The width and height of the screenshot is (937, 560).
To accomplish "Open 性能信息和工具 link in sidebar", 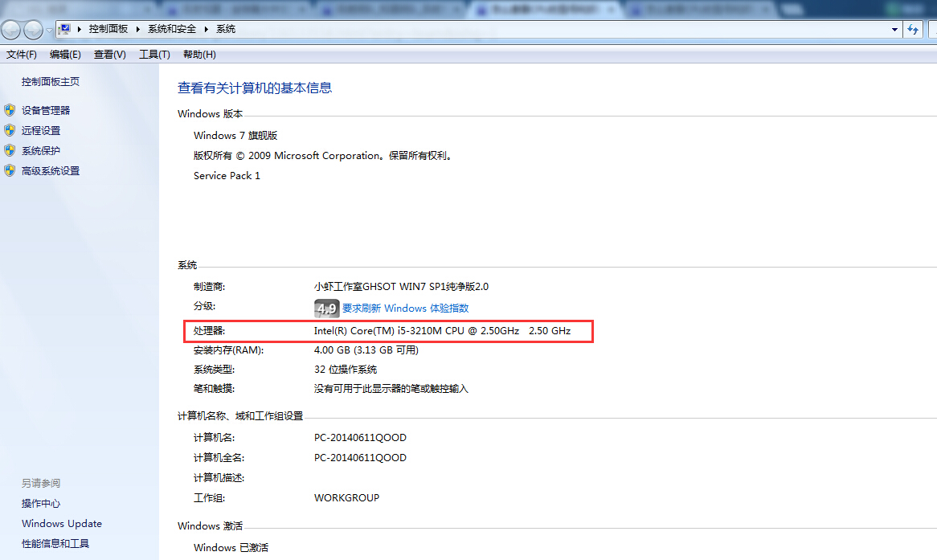I will 55,544.
